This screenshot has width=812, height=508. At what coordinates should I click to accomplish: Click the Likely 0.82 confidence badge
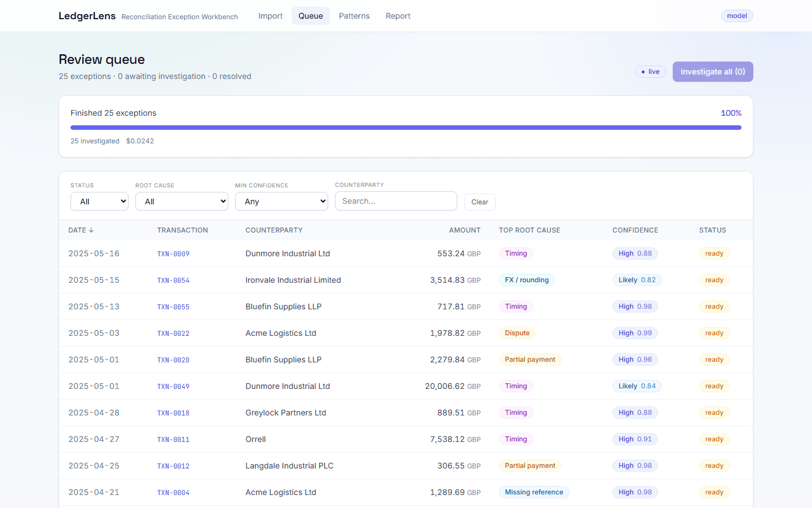637,280
